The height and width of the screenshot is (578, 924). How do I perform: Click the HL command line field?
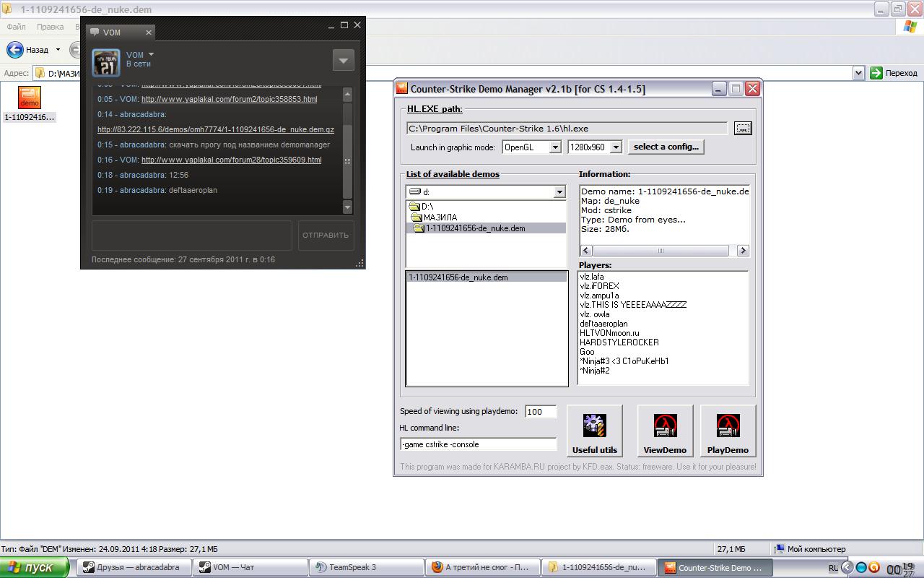tap(479, 444)
